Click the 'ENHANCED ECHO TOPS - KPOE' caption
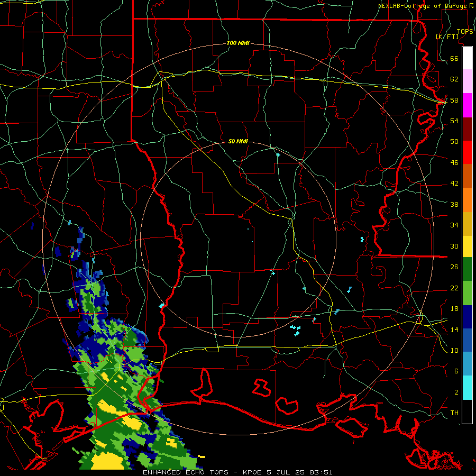Viewport: 476px width, 476px height. (x=203, y=472)
